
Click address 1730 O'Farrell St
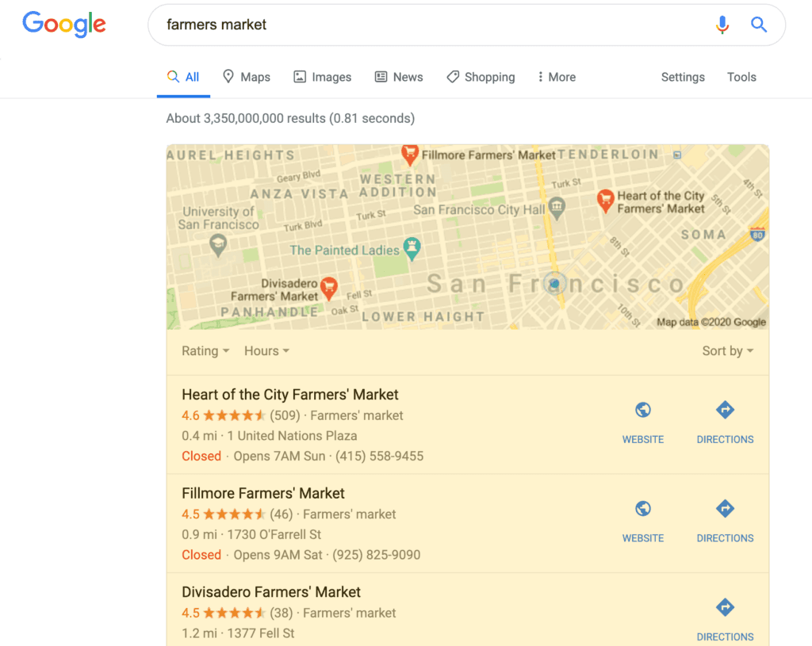coord(274,534)
